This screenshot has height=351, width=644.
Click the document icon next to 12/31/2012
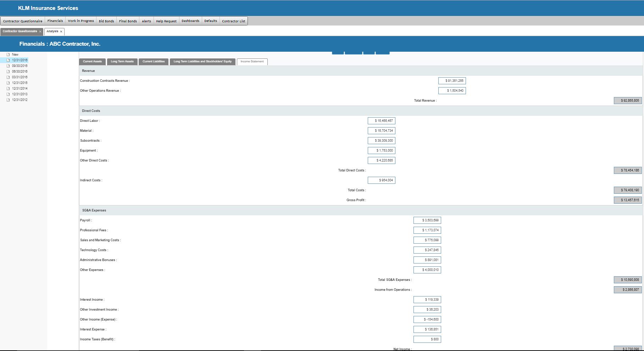click(x=8, y=100)
